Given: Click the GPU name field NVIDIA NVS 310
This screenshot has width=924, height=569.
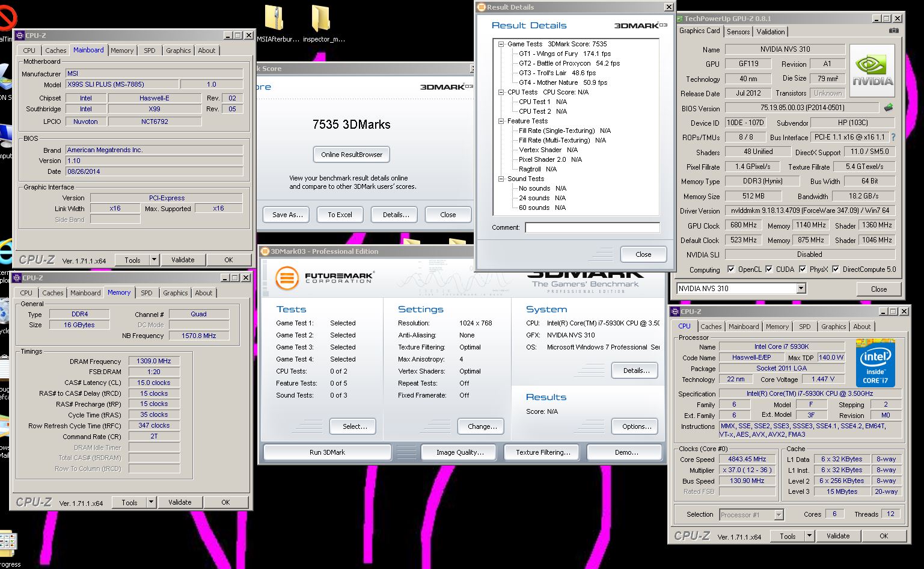Looking at the screenshot, I should click(785, 49).
